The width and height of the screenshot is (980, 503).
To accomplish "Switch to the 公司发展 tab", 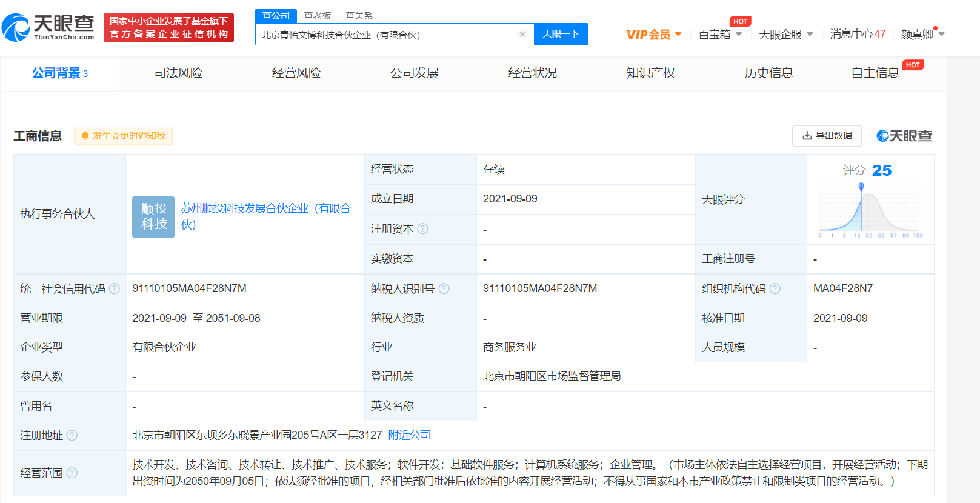I will click(x=415, y=73).
